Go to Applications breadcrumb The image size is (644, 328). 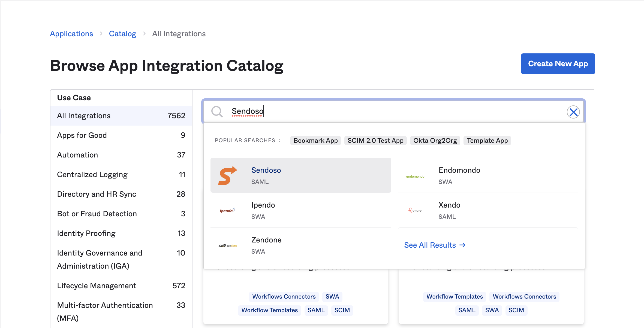point(71,34)
